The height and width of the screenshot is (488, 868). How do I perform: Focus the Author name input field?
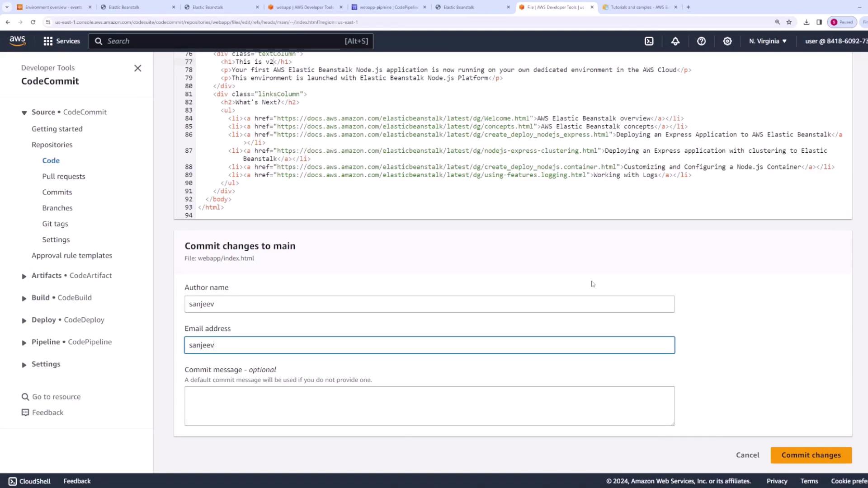point(429,304)
